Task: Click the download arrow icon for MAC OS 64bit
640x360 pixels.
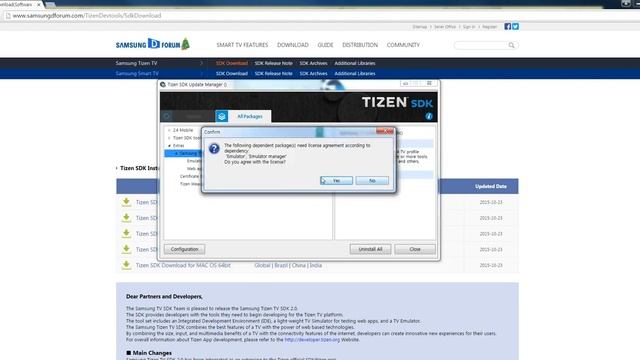Action: click(x=127, y=265)
